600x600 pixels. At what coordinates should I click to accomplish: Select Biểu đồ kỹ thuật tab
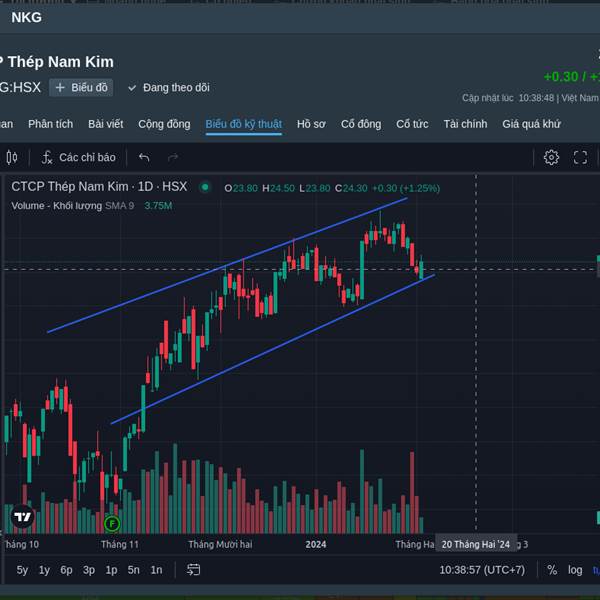click(244, 124)
